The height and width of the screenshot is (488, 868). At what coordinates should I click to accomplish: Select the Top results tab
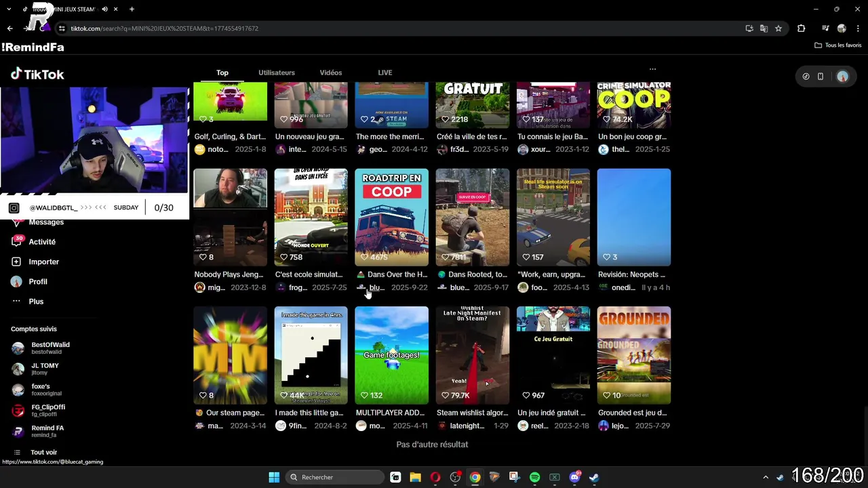[x=222, y=73]
